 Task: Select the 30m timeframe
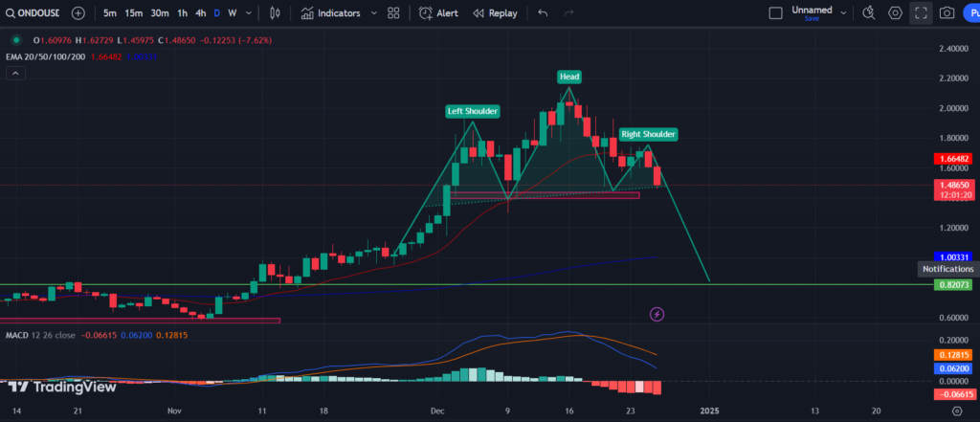[160, 13]
